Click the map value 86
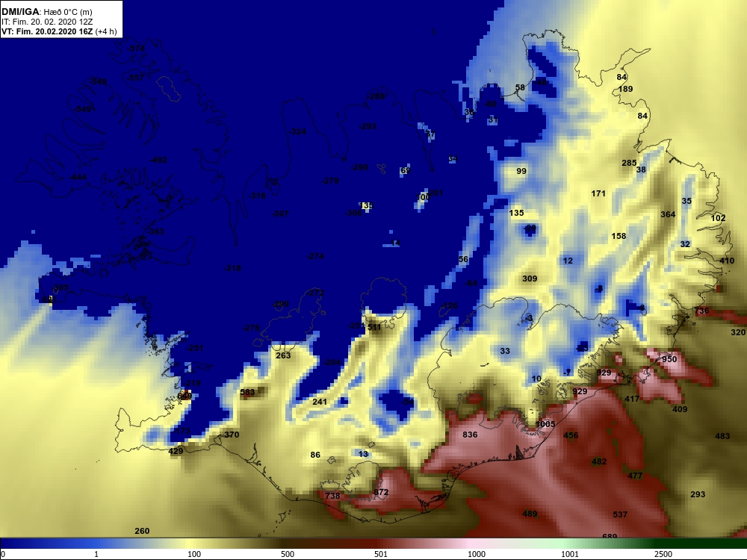Viewport: 747px width, 560px height. 315,455
